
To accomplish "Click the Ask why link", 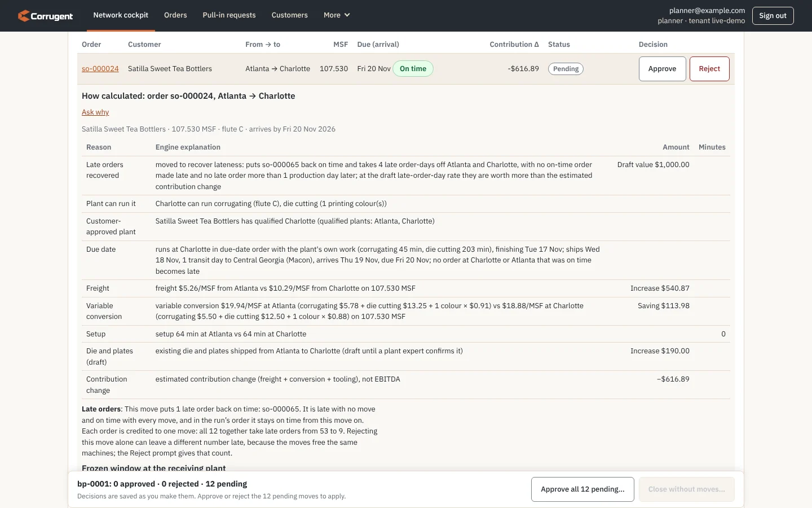I will (x=95, y=112).
